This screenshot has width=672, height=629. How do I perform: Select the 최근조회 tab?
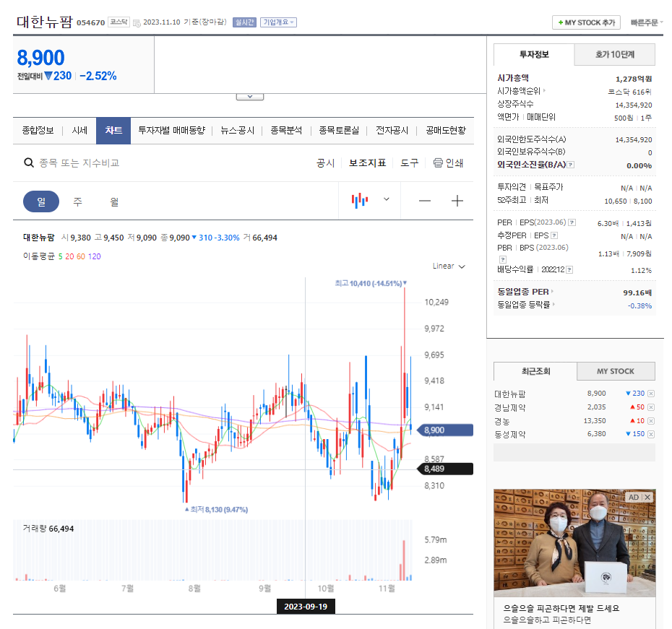(535, 371)
